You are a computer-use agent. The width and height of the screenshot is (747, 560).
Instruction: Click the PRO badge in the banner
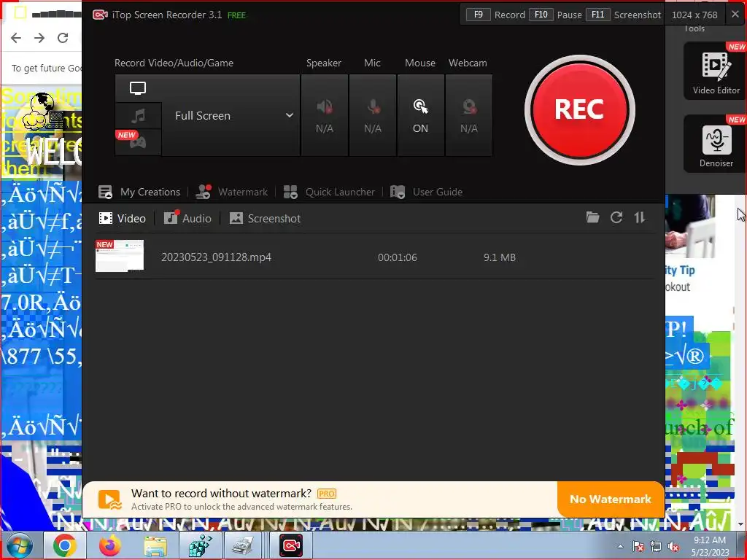point(327,494)
